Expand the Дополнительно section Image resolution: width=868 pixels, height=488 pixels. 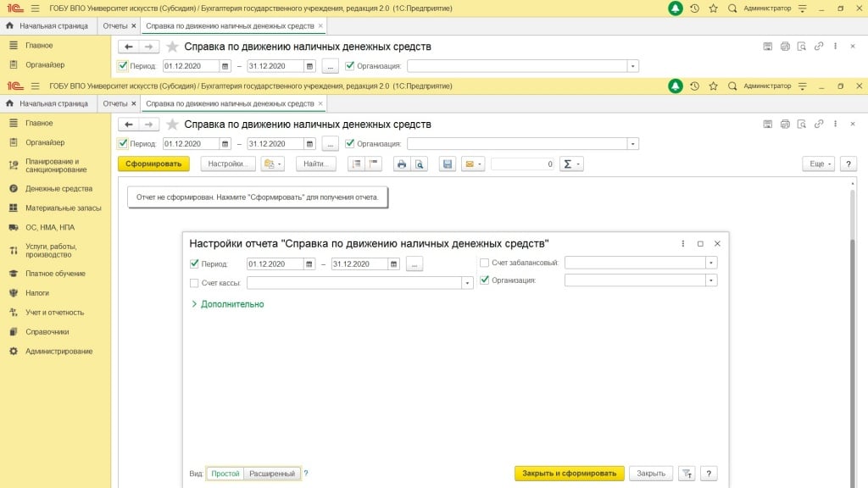click(x=227, y=304)
